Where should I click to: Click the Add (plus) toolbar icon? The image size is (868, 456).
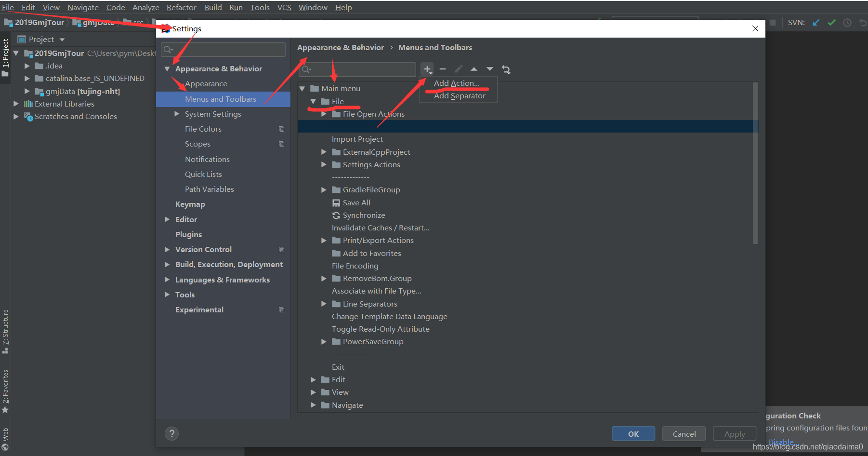427,69
